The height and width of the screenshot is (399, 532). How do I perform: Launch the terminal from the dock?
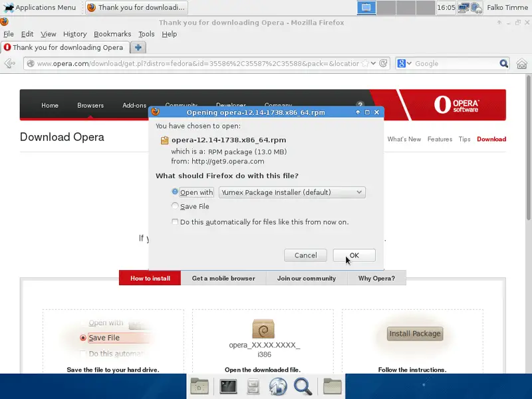[228, 386]
